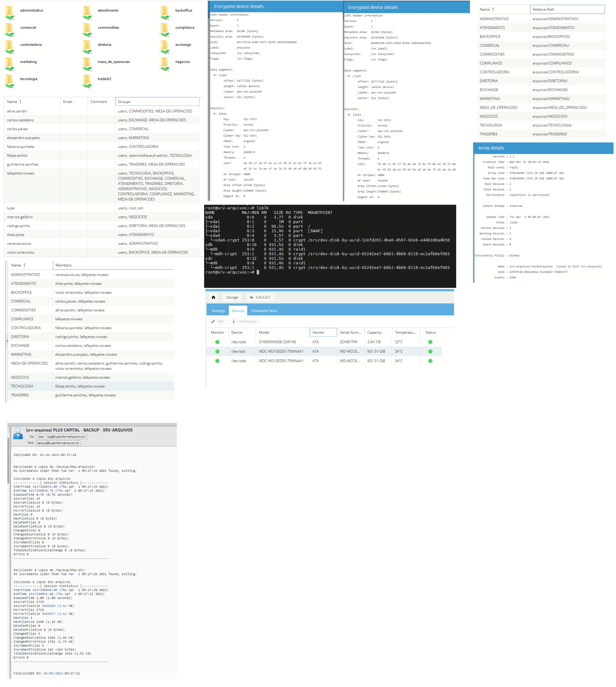
Task: Sort groups table by Members column header
Action: click(x=113, y=265)
